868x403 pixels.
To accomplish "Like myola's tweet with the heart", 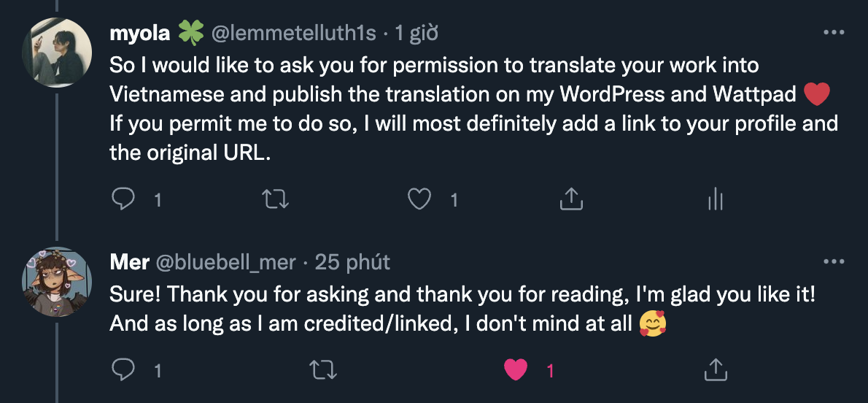I will click(419, 199).
